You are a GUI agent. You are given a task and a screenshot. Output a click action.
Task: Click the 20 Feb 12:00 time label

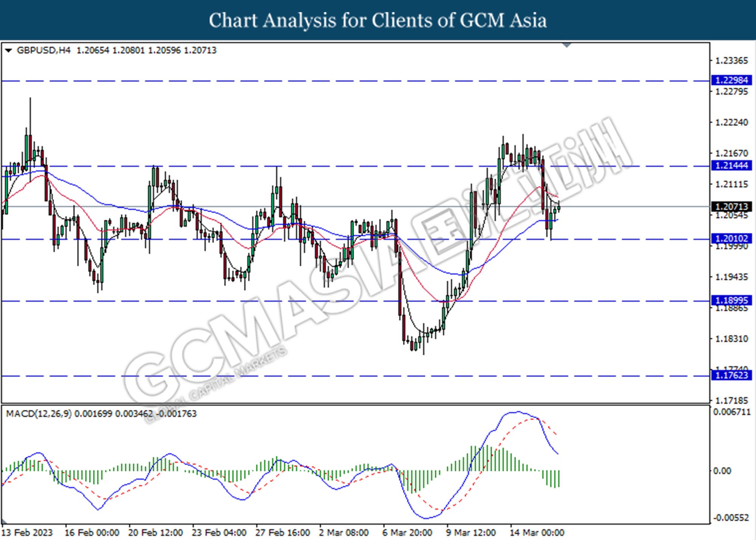pyautogui.click(x=155, y=532)
